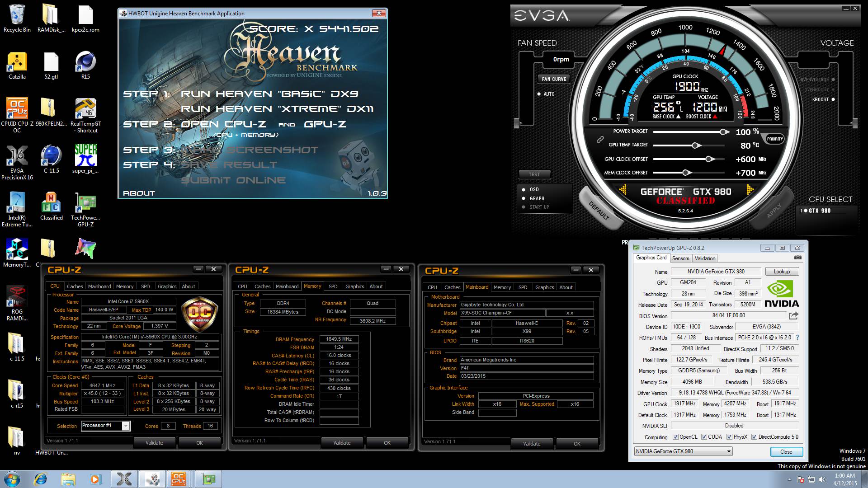Image resolution: width=868 pixels, height=488 pixels.
Task: Select the kpex2c.rom file icon
Action: pos(85,19)
